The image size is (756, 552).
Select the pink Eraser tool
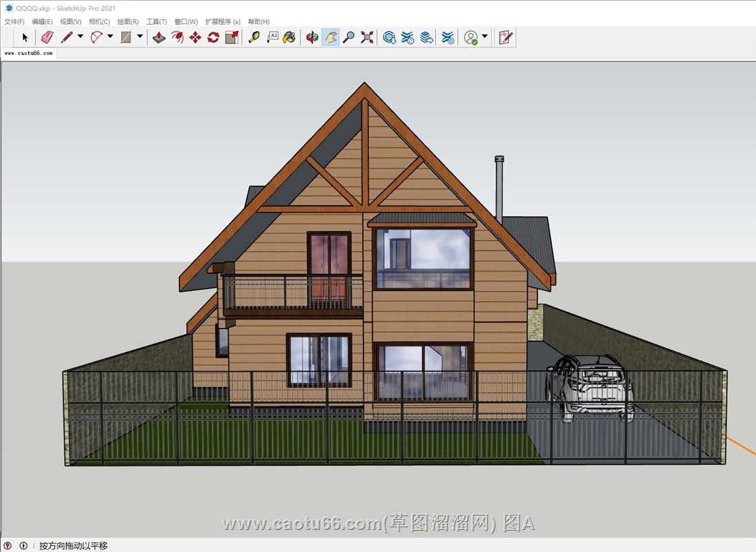pyautogui.click(x=47, y=37)
